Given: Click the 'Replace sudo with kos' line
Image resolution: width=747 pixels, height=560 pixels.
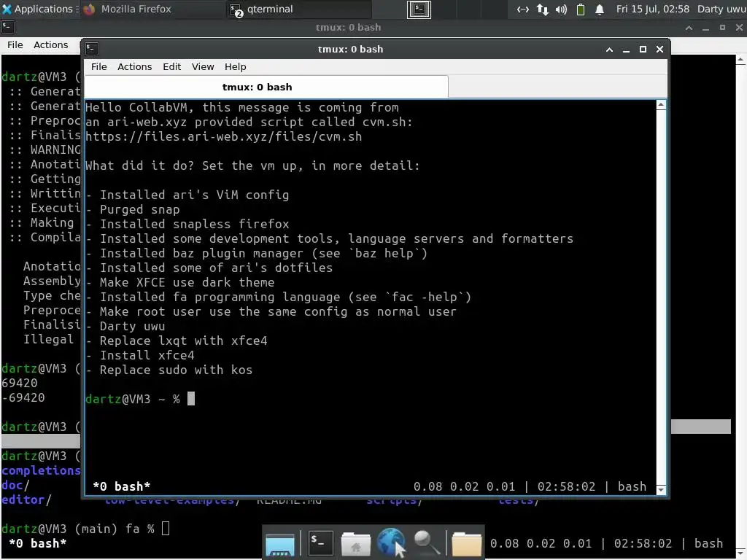Looking at the screenshot, I should [169, 370].
